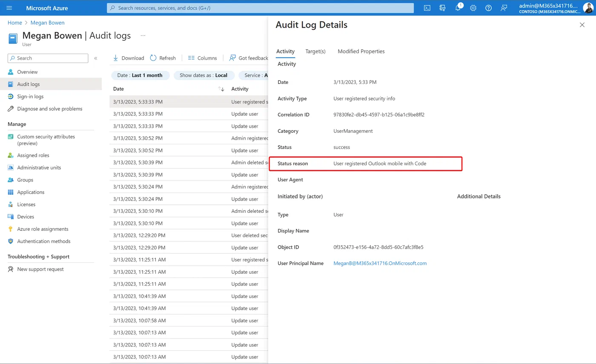
Task: Open Directories and subscriptions filter icon
Action: [442, 8]
